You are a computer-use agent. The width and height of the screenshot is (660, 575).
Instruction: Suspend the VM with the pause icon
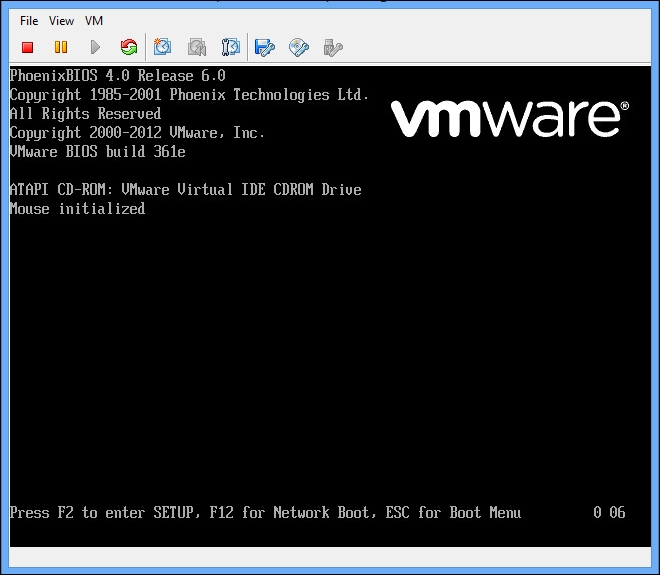click(61, 47)
